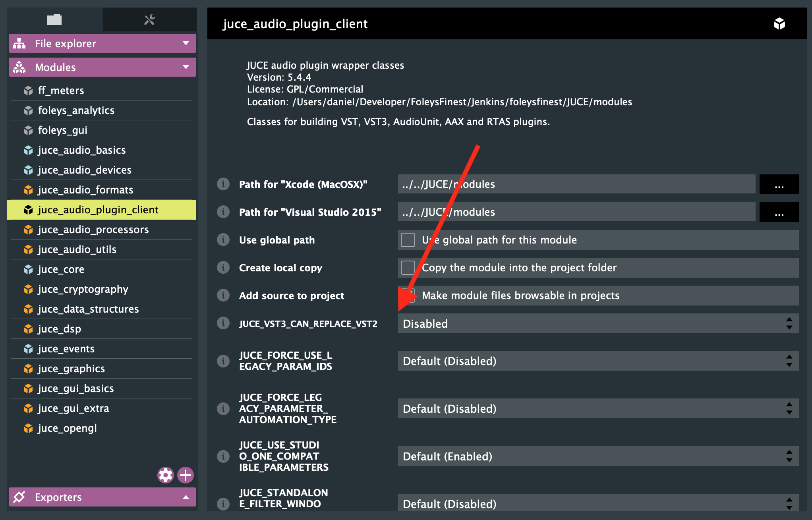Click the Visual Studio 2015 path field
This screenshot has height=520, width=812.
point(576,212)
